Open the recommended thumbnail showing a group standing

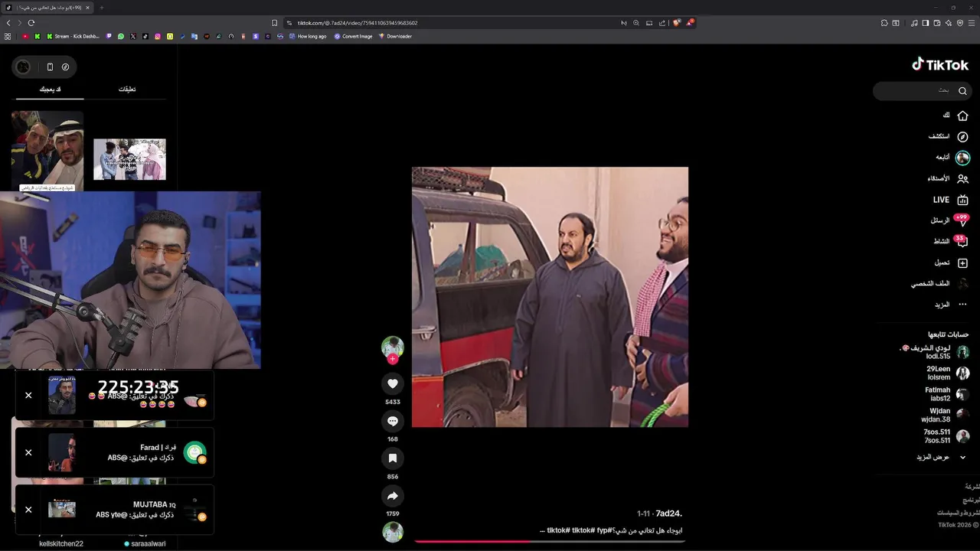click(x=129, y=159)
